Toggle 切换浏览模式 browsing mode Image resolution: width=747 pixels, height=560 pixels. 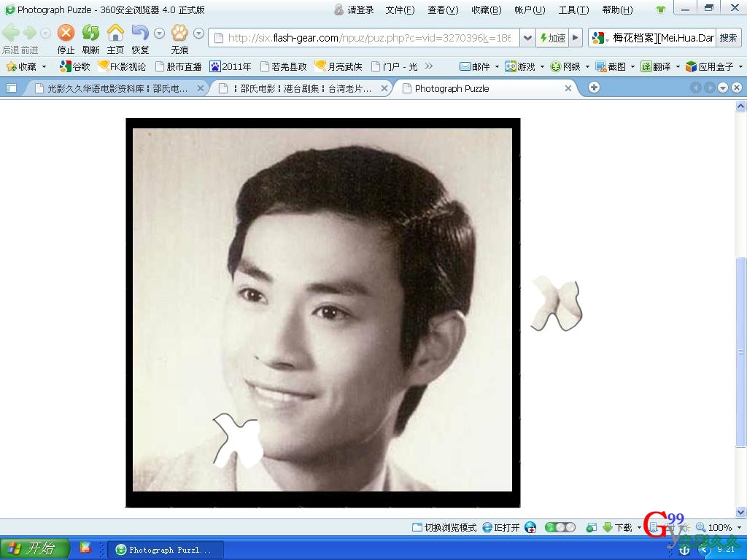pyautogui.click(x=444, y=527)
